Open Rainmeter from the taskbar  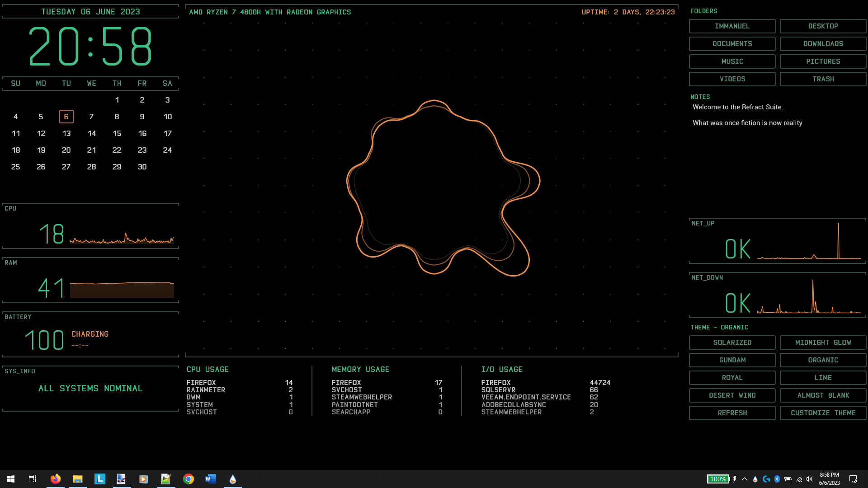click(232, 479)
